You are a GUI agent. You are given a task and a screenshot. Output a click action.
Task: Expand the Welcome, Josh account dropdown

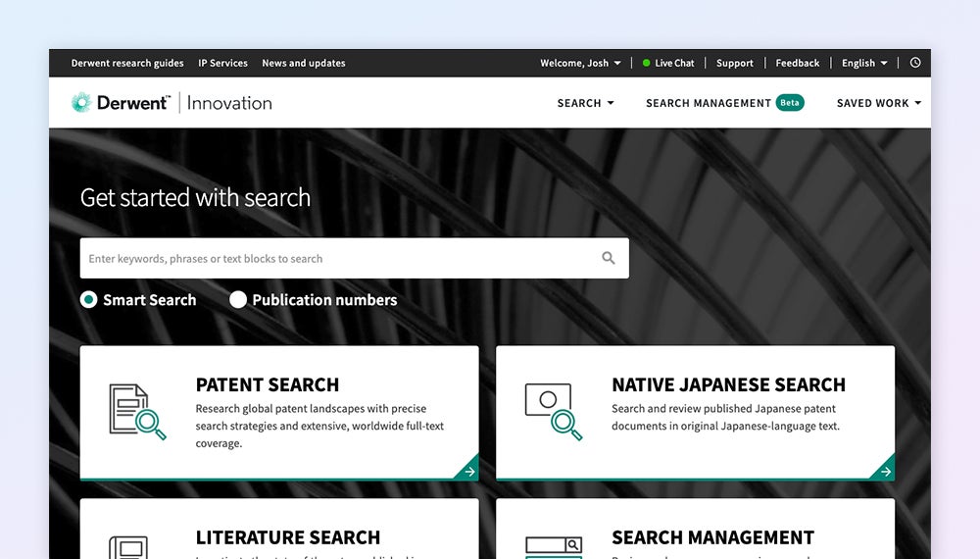(580, 63)
